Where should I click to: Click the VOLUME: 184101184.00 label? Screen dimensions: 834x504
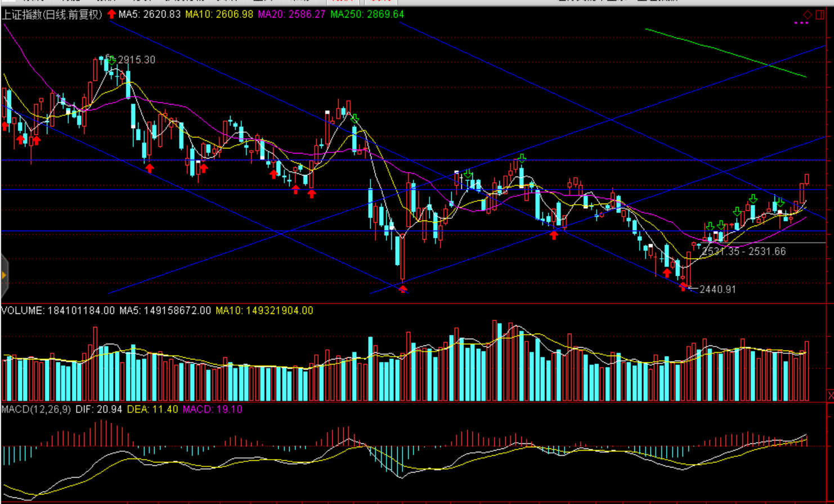(x=58, y=310)
